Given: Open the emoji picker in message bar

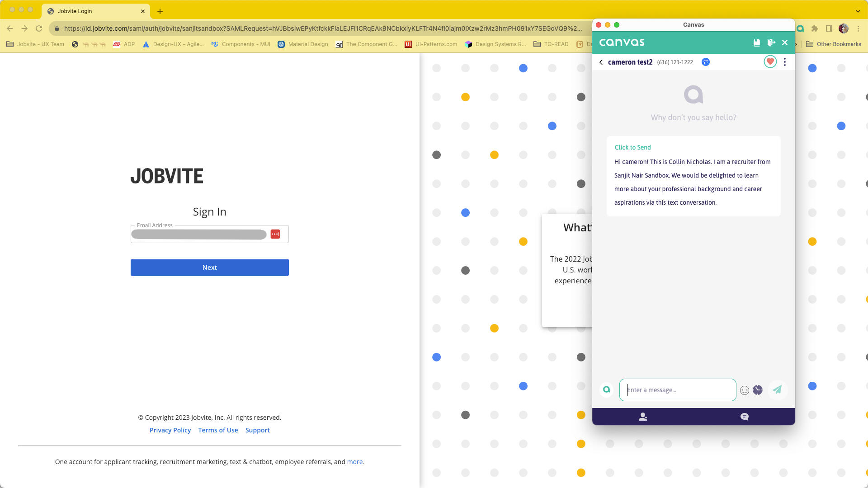Looking at the screenshot, I should (x=745, y=390).
